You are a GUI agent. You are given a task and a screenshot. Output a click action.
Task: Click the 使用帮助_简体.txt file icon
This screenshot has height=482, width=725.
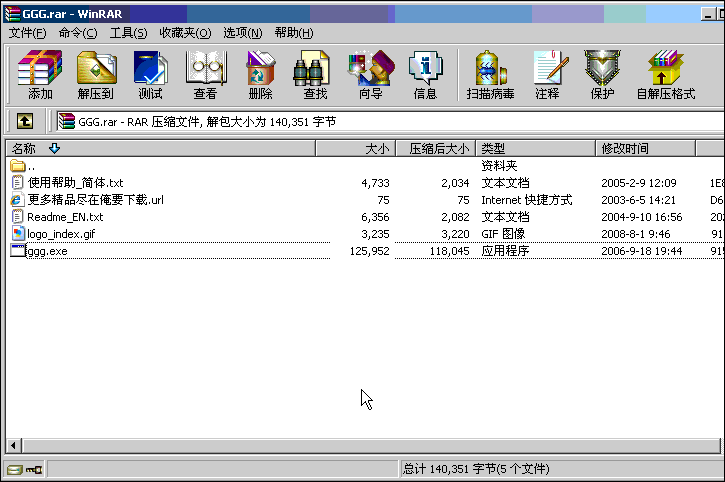click(17, 183)
